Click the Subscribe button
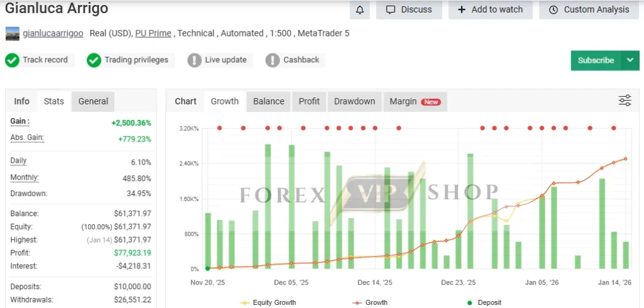Image resolution: width=644 pixels, height=308 pixels. [596, 60]
